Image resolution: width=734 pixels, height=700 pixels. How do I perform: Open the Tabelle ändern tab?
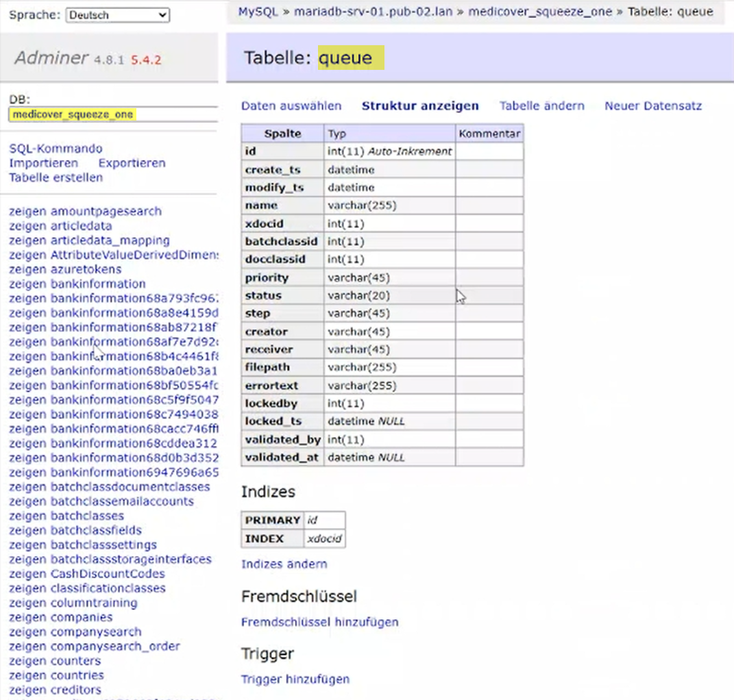point(541,105)
